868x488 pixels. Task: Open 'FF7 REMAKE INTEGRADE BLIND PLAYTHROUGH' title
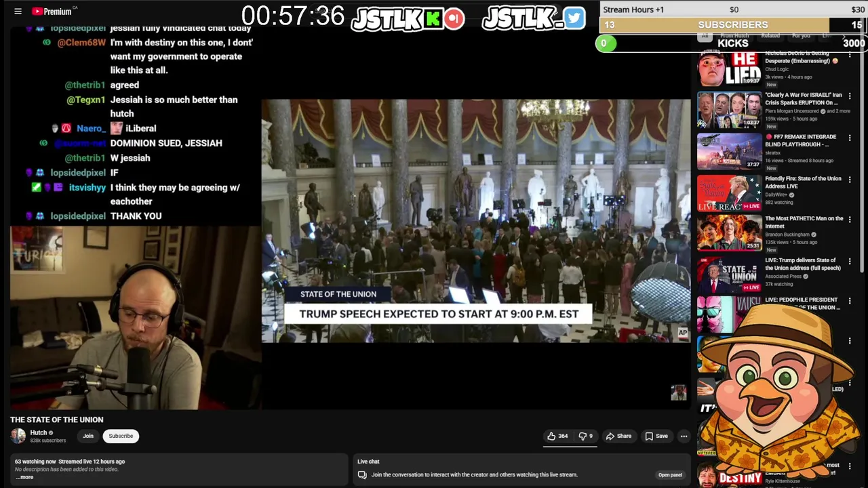[x=802, y=140]
